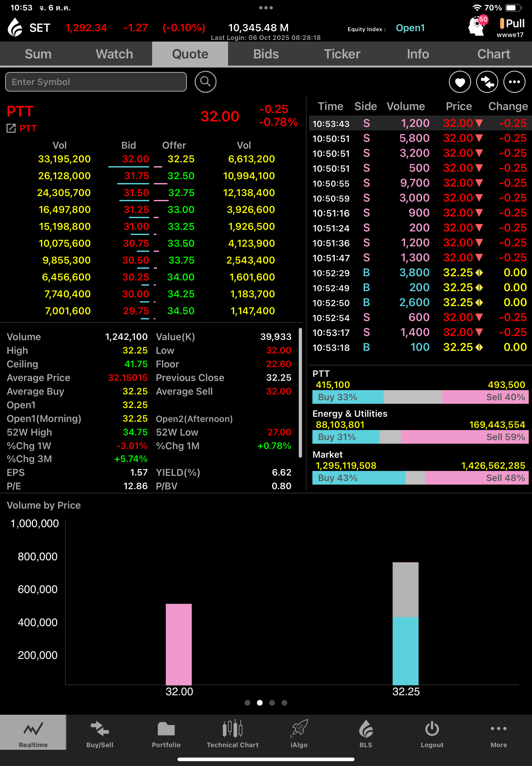Viewport: 532px width, 766px height.
Task: Tap Average Price value 32.15015
Action: pos(128,378)
